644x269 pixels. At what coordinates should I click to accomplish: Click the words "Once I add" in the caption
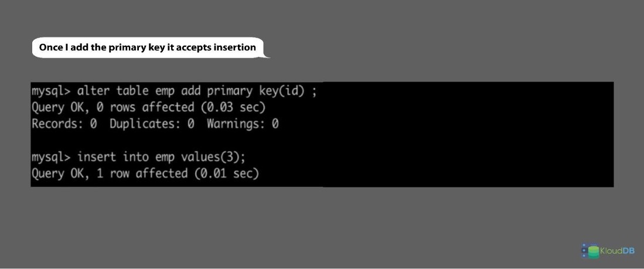63,47
